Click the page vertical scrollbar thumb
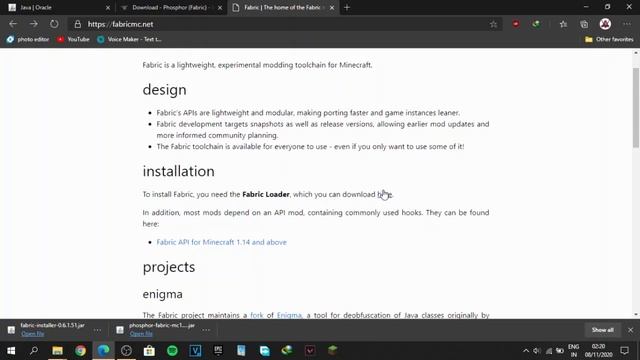This screenshot has width=640, height=360. click(x=636, y=108)
